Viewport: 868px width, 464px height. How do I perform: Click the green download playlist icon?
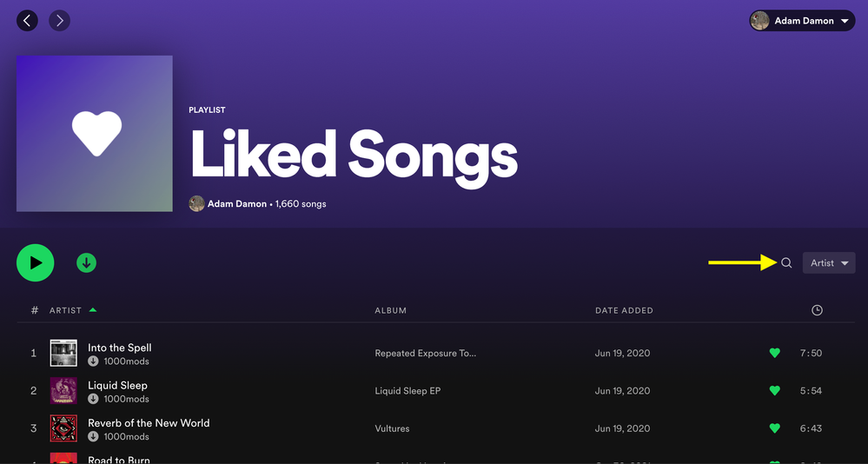[86, 262]
